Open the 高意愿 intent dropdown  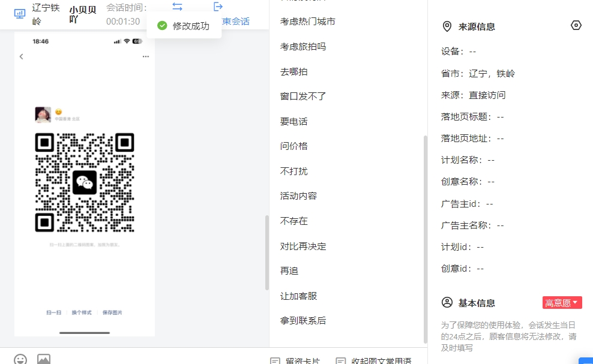click(562, 303)
